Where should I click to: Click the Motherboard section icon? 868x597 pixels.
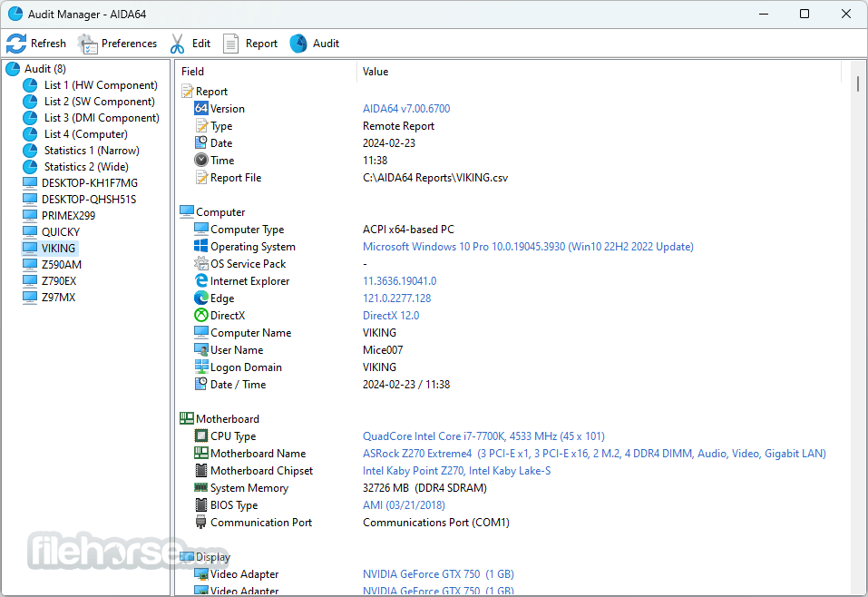click(187, 418)
